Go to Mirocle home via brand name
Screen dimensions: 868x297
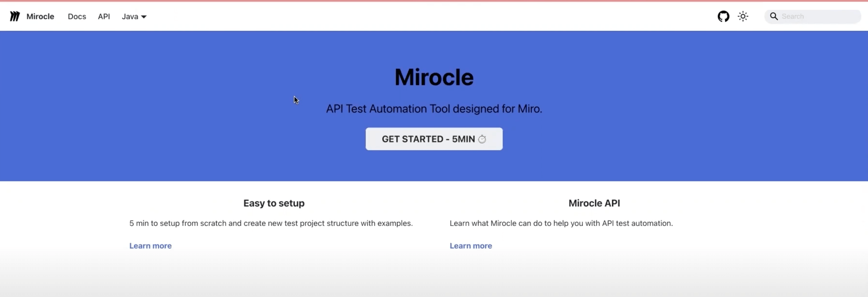(40, 16)
